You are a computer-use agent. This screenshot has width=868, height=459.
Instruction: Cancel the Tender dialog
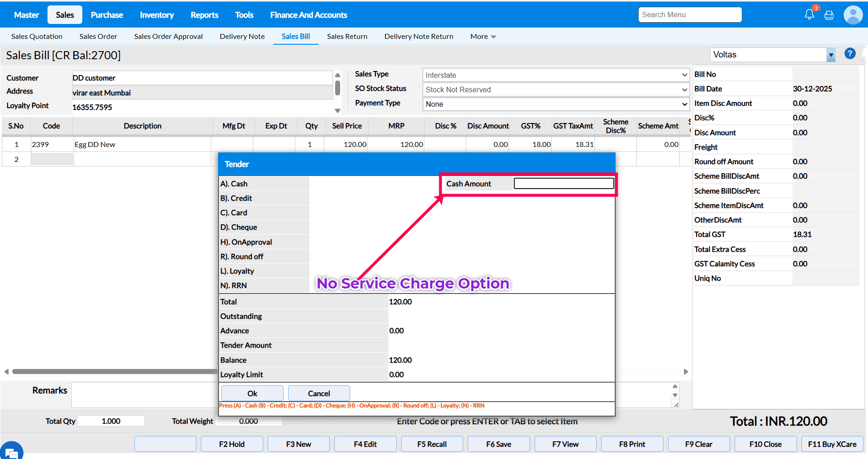pyautogui.click(x=318, y=393)
